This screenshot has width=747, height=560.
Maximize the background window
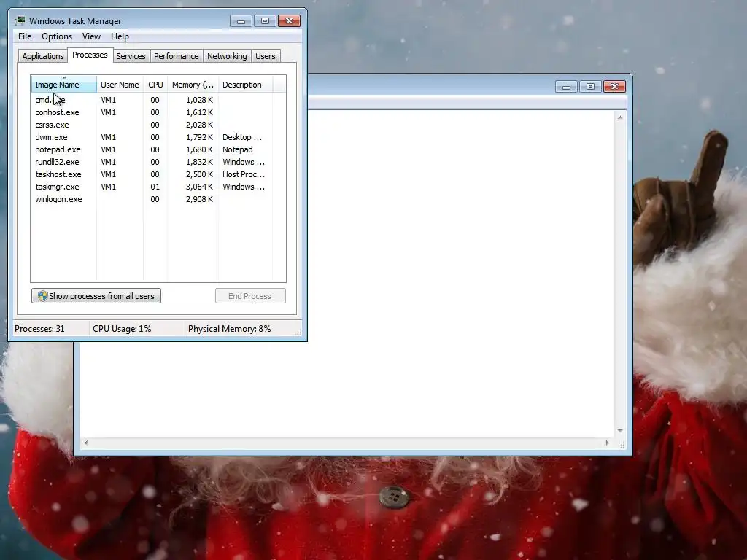click(x=590, y=87)
